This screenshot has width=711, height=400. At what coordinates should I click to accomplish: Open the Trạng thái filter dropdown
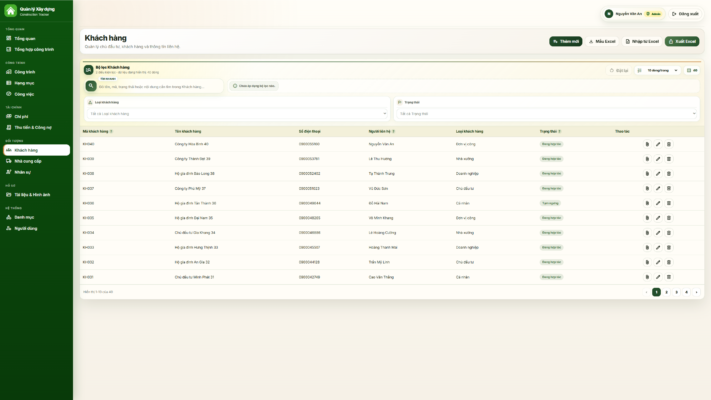(547, 114)
